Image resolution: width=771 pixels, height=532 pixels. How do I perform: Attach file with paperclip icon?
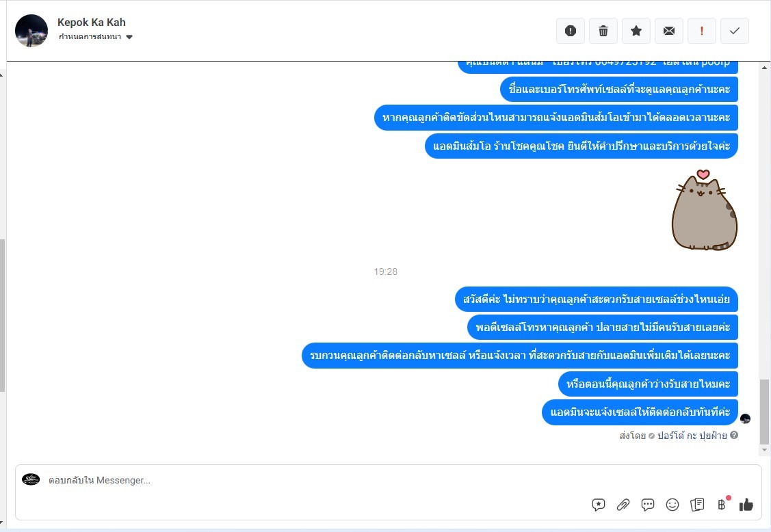pos(623,505)
